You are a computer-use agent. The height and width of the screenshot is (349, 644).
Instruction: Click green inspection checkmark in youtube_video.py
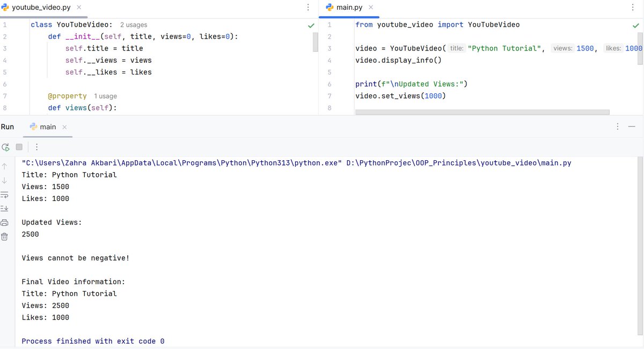311,25
